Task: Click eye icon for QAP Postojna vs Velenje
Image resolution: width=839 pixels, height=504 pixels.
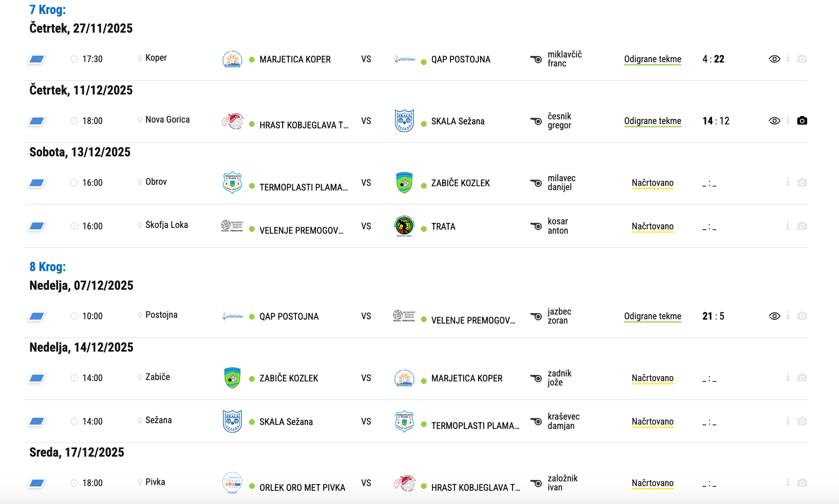Action: click(x=774, y=316)
